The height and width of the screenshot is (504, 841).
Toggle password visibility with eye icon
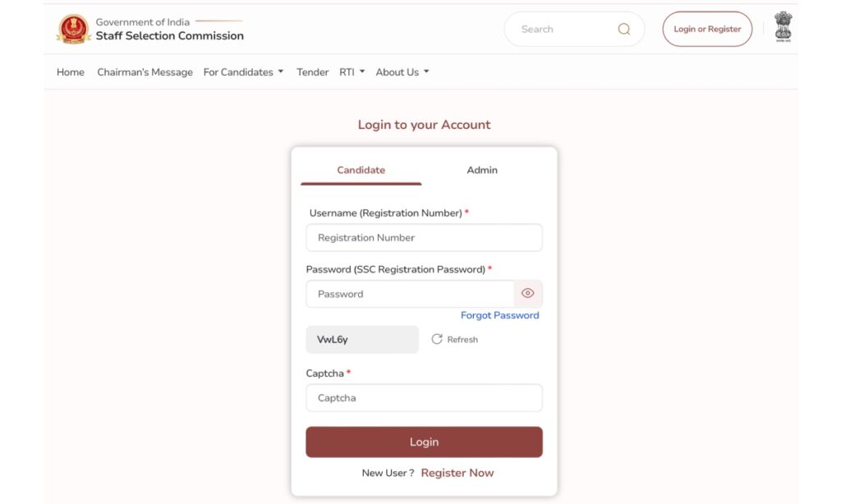(528, 293)
